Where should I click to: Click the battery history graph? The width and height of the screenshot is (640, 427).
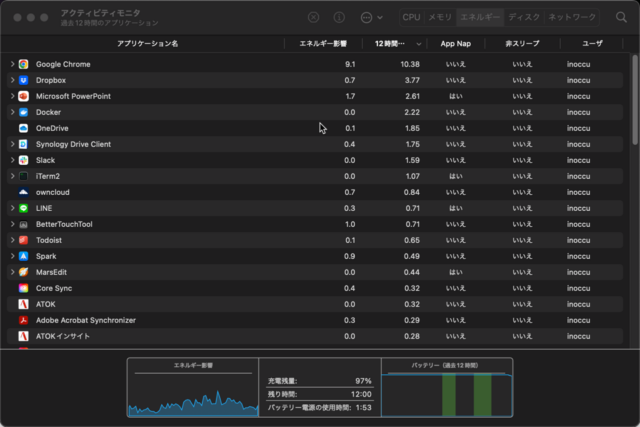446,392
